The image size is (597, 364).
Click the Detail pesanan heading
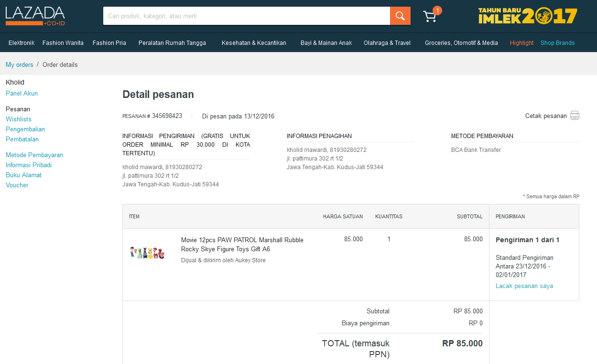[x=158, y=94]
